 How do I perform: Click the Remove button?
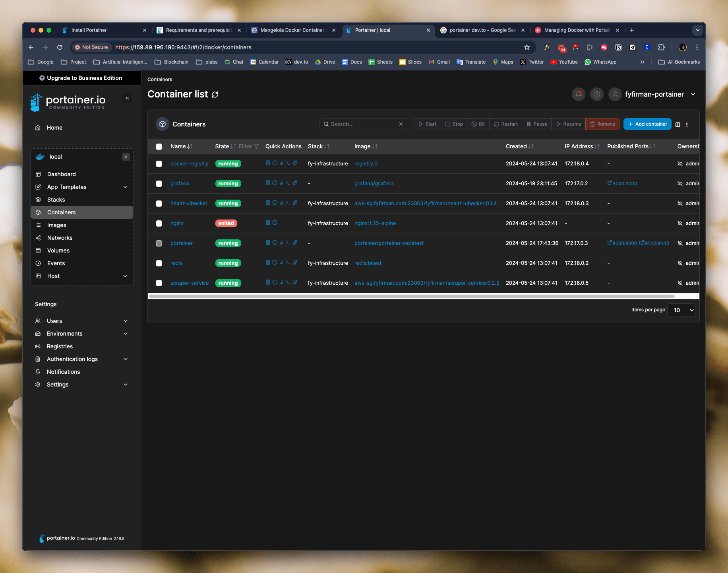[602, 124]
